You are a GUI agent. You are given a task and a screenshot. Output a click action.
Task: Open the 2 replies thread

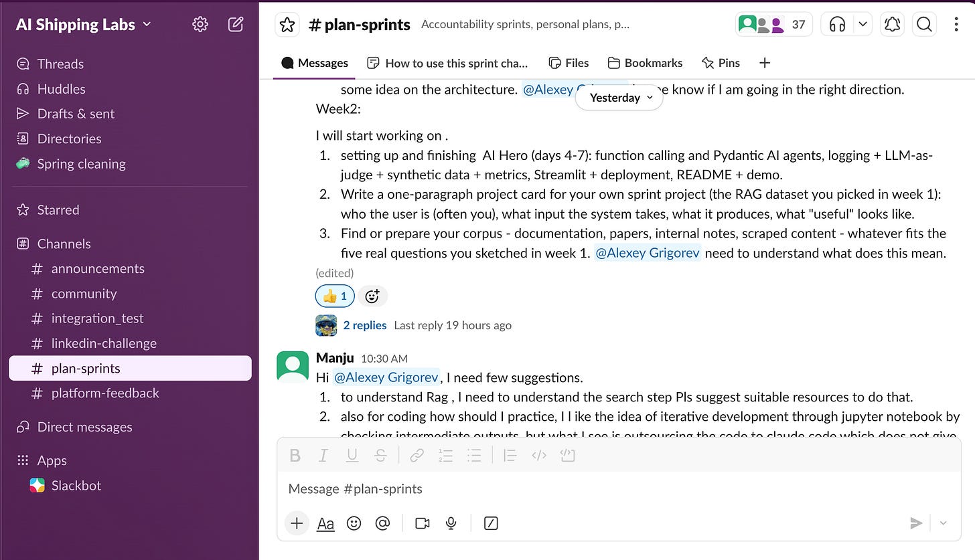pyautogui.click(x=364, y=325)
